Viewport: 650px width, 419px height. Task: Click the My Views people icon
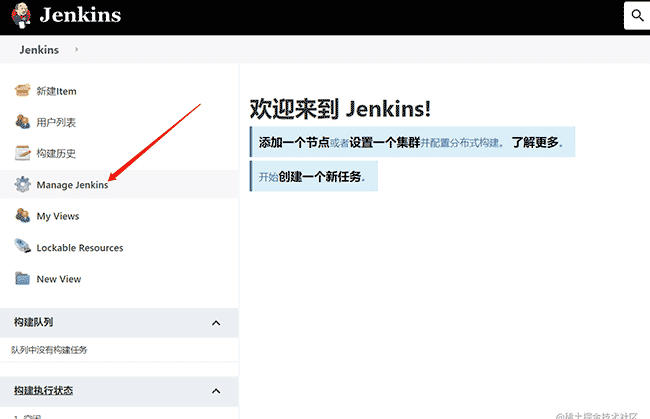point(22,216)
